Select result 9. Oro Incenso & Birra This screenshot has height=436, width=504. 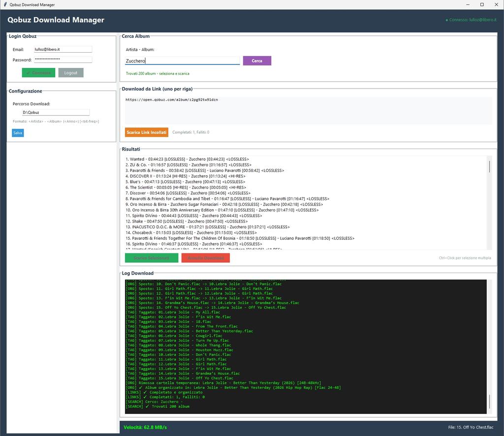pyautogui.click(x=224, y=204)
